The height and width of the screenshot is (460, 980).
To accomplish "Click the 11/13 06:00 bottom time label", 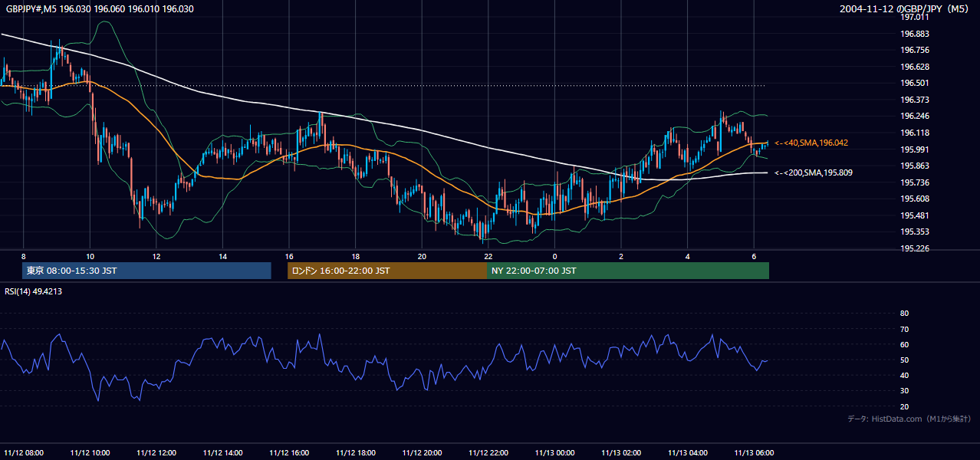I will click(755, 452).
